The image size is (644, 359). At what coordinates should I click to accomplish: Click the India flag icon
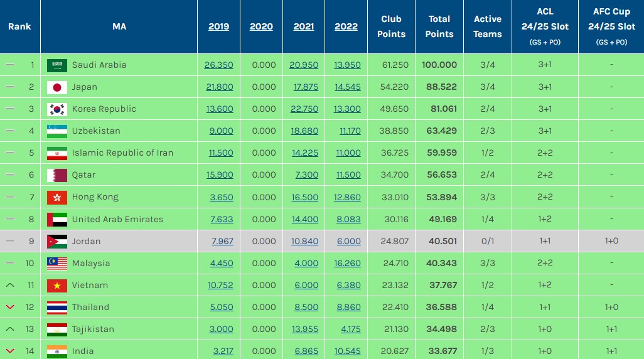(57, 351)
